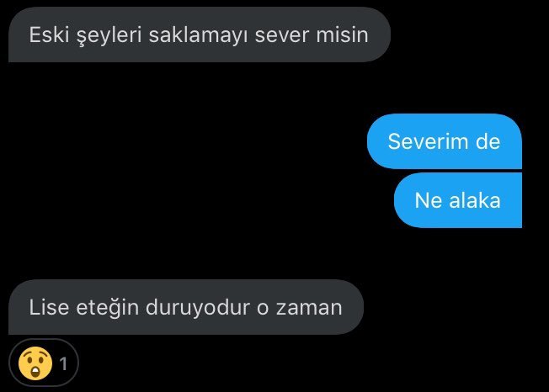Select the word "saklamayı" in received message
This screenshot has height=392, width=549.
point(199,36)
